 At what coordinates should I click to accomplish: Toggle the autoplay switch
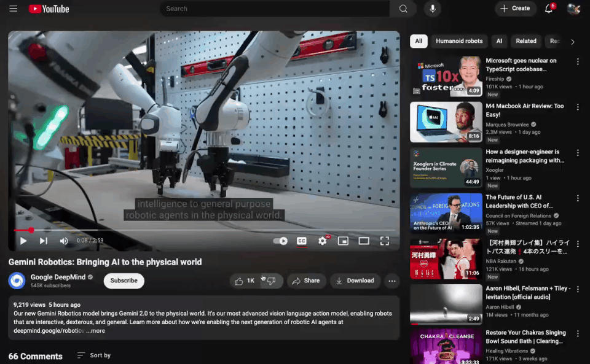280,241
